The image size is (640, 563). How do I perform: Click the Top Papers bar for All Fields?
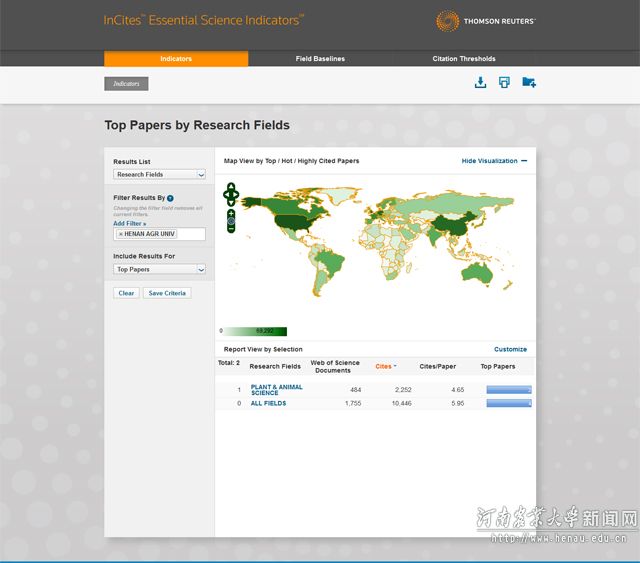point(509,403)
